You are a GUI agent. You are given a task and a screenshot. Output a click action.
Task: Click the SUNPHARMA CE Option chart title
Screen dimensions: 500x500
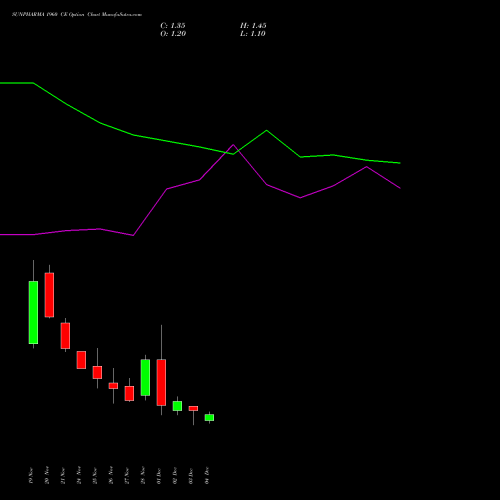pos(77,15)
